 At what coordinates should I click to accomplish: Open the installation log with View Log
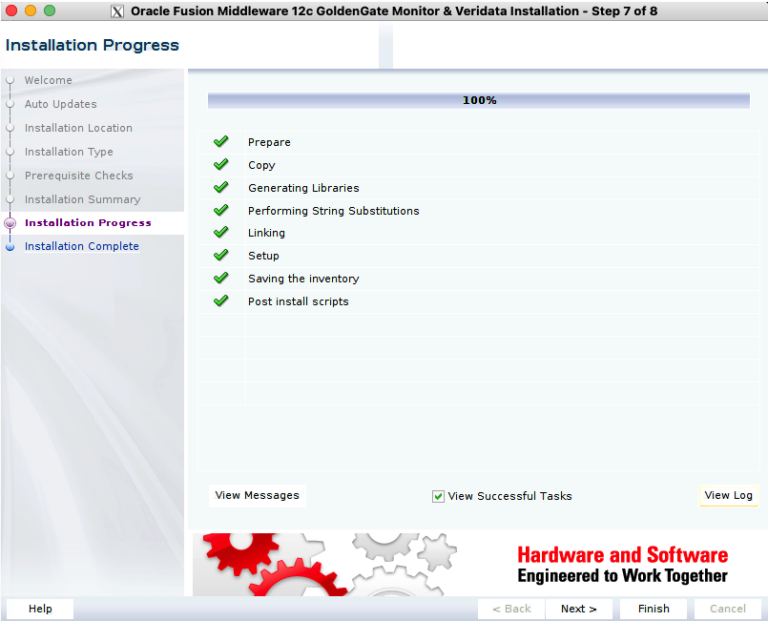coord(728,495)
